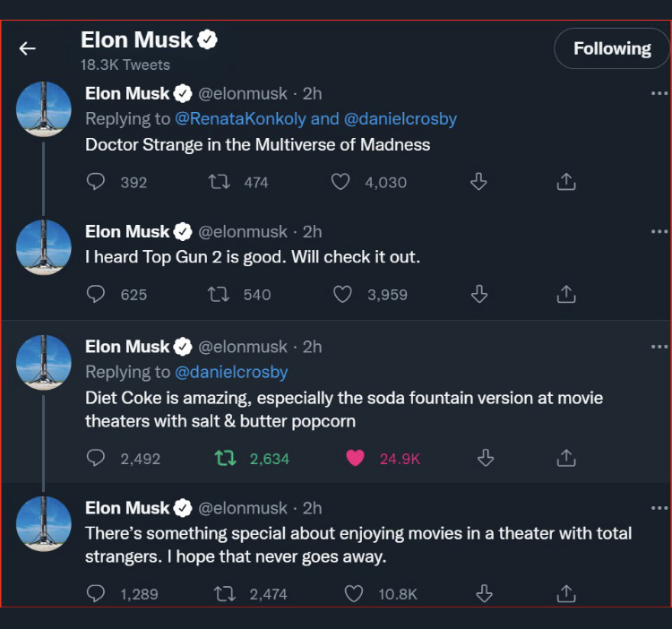The image size is (672, 629).
Task: Retweet the Top Gun 2 tweet
Action: click(x=218, y=294)
